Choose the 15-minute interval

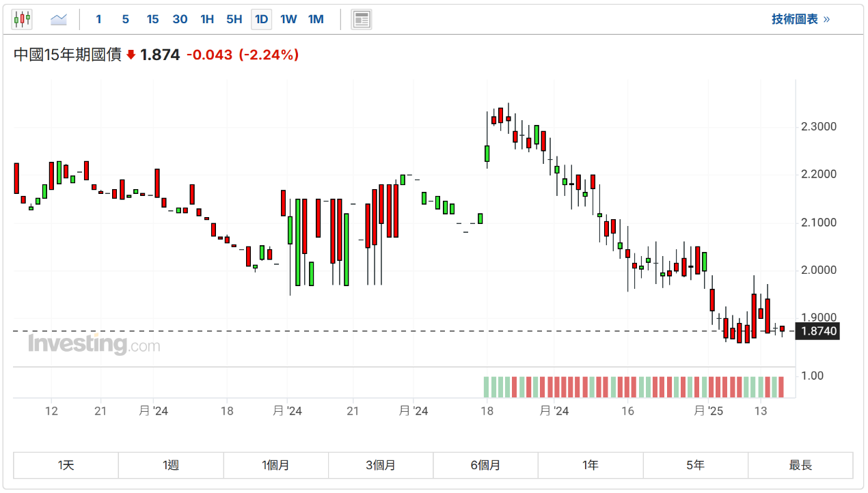click(x=152, y=19)
